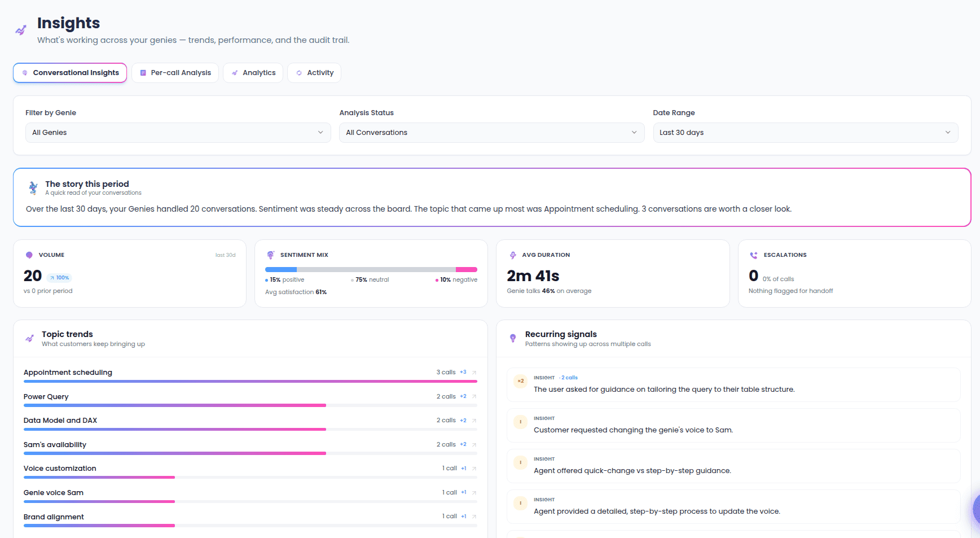Open Sam's availability arrow icon

click(474, 445)
